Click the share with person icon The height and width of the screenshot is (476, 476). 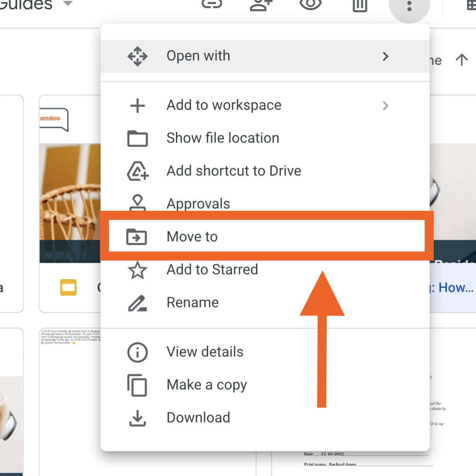261,5
